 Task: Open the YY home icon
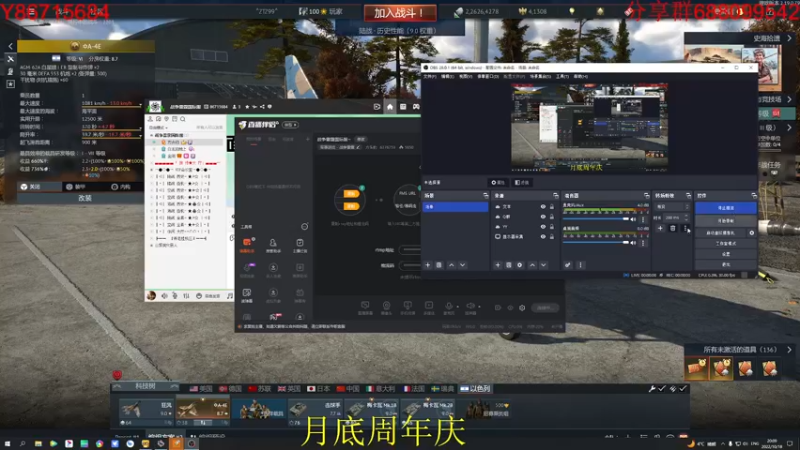(390, 107)
